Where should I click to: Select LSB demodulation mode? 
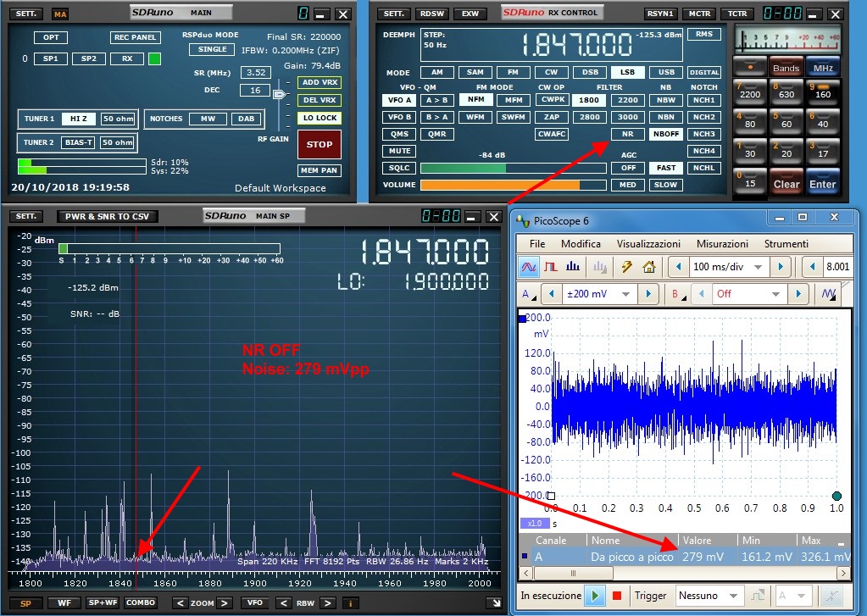click(628, 72)
